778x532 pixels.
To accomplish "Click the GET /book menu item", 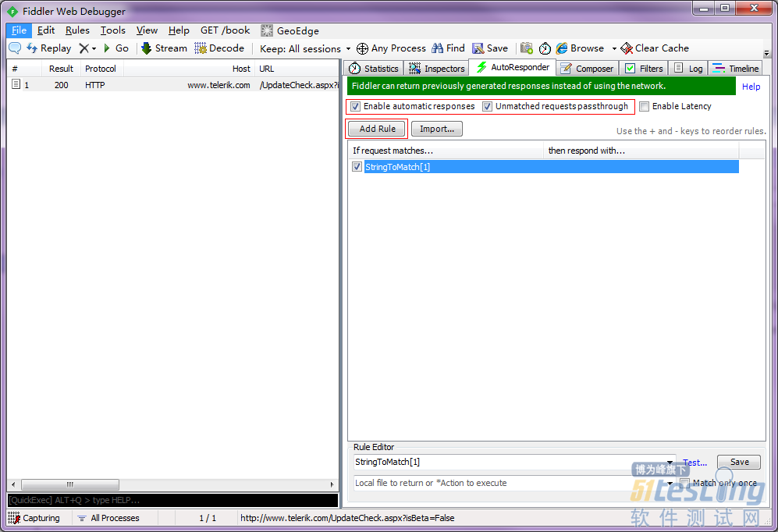I will click(x=226, y=30).
